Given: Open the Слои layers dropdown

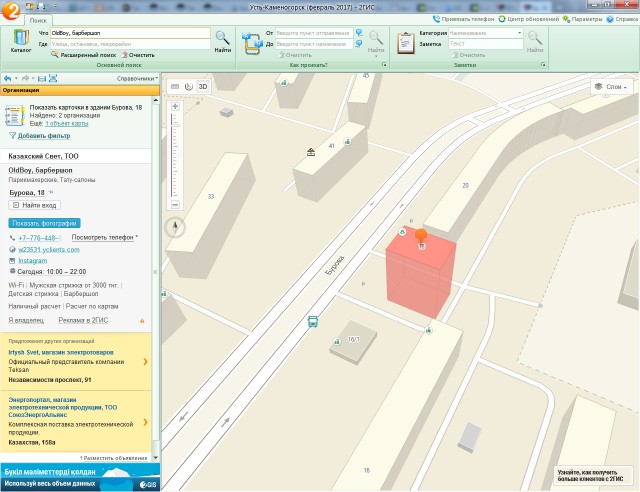Looking at the screenshot, I should point(614,87).
